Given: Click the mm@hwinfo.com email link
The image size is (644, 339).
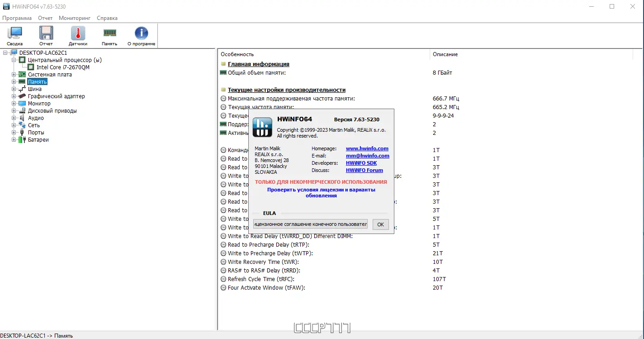Looking at the screenshot, I should pyautogui.click(x=368, y=156).
